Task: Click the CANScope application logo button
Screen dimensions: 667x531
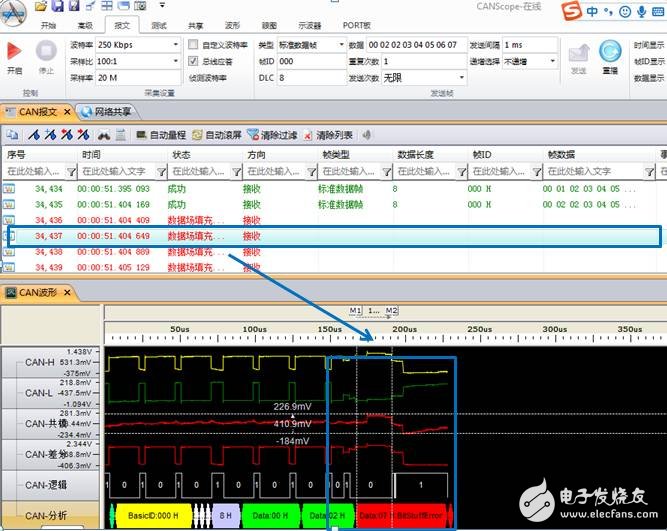Action: (x=13, y=13)
